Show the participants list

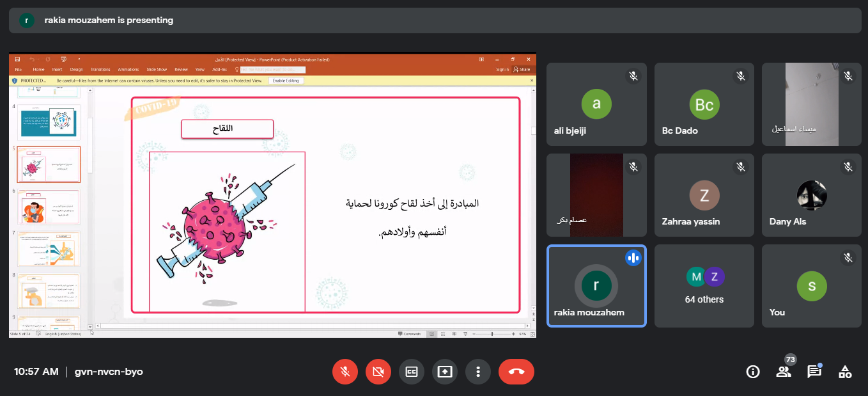pos(784,372)
